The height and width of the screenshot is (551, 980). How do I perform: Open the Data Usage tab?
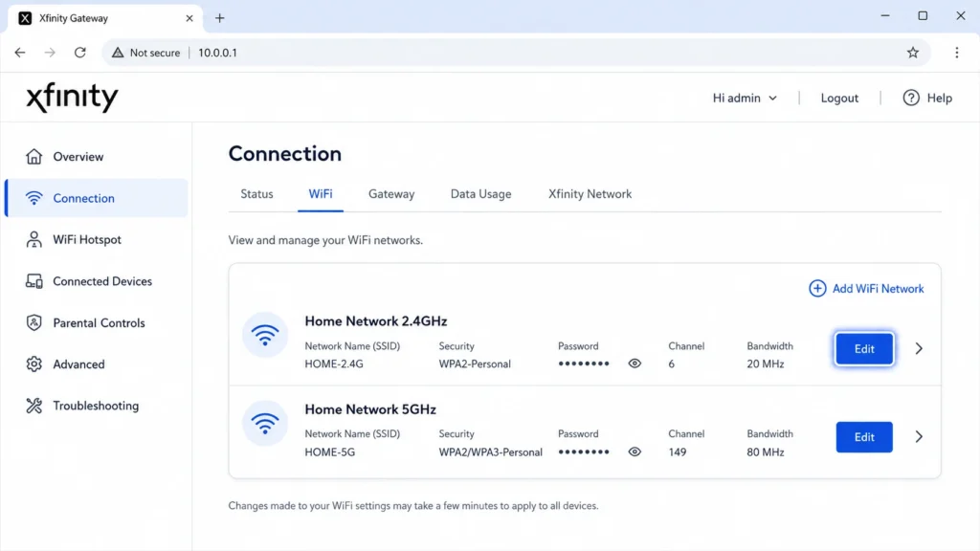(480, 193)
